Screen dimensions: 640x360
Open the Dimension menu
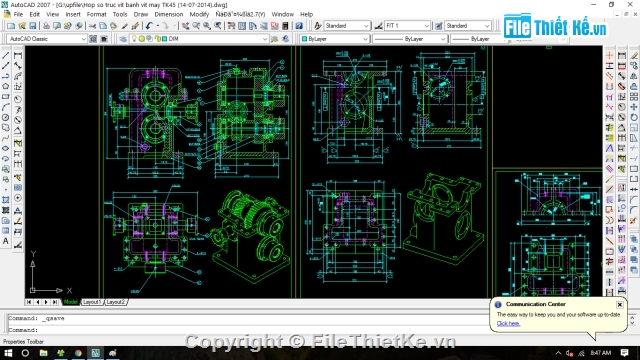tap(169, 14)
